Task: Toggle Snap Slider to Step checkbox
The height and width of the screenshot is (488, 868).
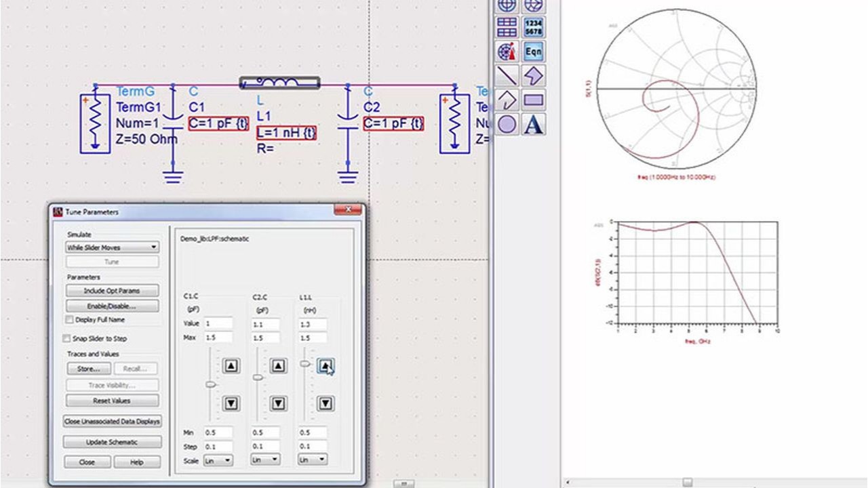Action: point(66,338)
